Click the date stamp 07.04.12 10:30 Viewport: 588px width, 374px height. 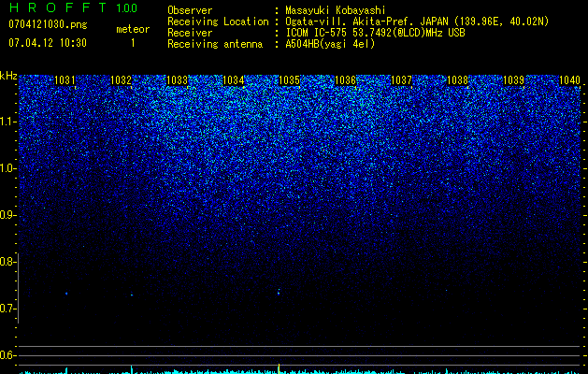[48, 43]
